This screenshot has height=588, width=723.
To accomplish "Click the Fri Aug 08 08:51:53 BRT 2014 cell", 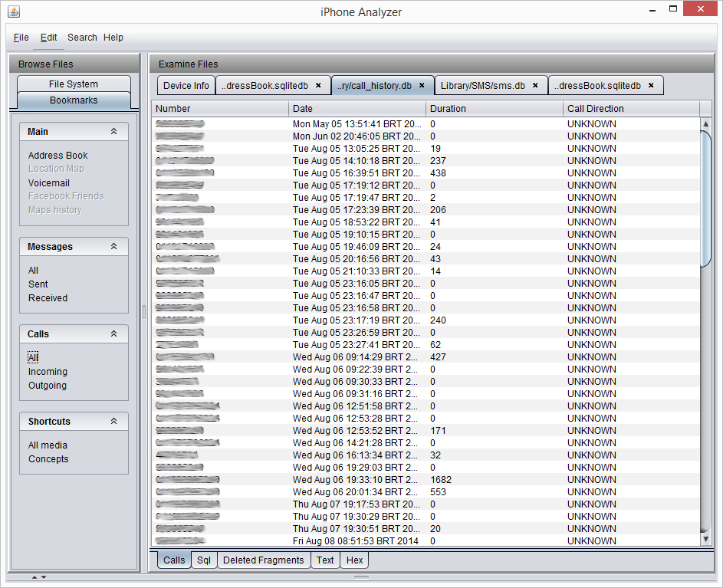I will (x=356, y=541).
